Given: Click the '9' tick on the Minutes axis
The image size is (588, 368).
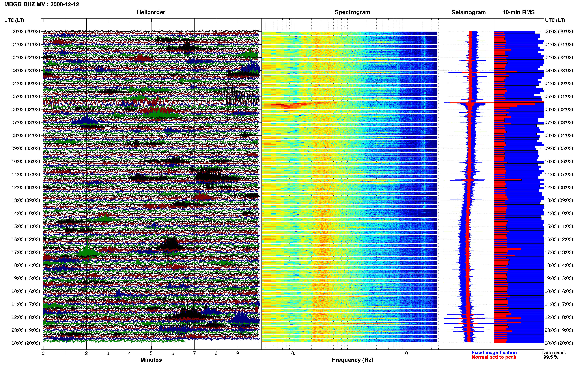Looking at the screenshot, I should (x=238, y=353).
